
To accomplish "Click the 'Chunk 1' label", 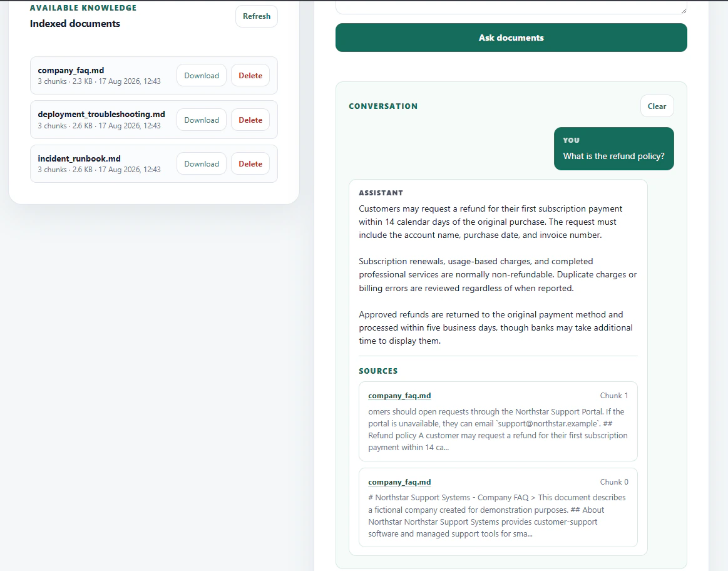I will (x=614, y=396).
